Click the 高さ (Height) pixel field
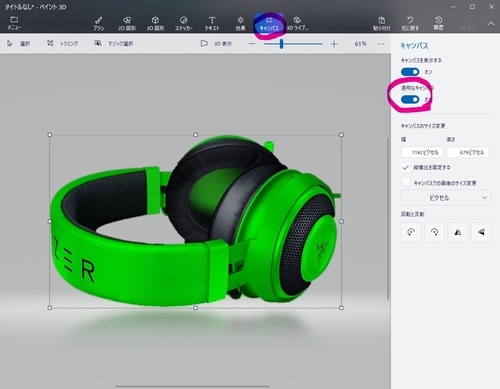The image size is (500, 389). (x=468, y=152)
